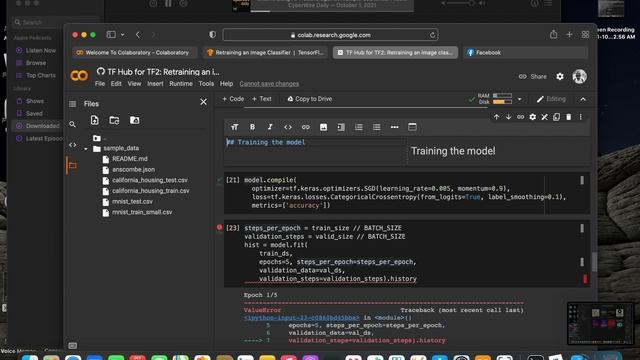Open README.md file
Screen dimensions: 640x360
pos(130,159)
